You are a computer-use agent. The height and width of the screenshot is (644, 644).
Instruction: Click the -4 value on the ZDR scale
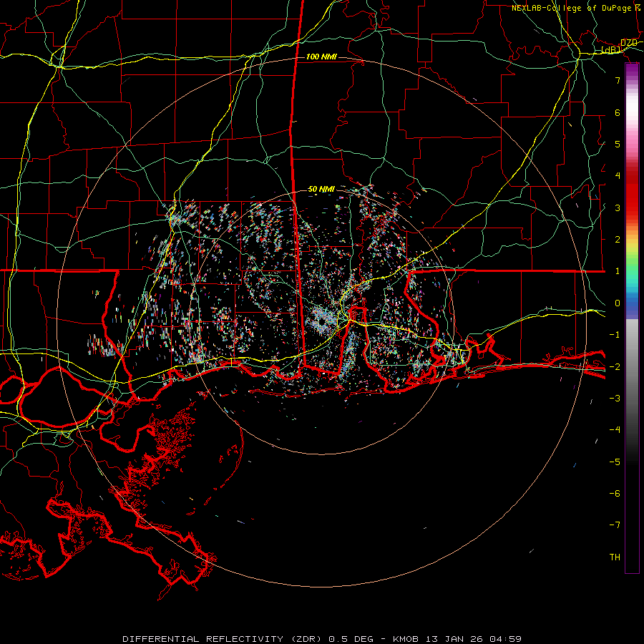615,430
